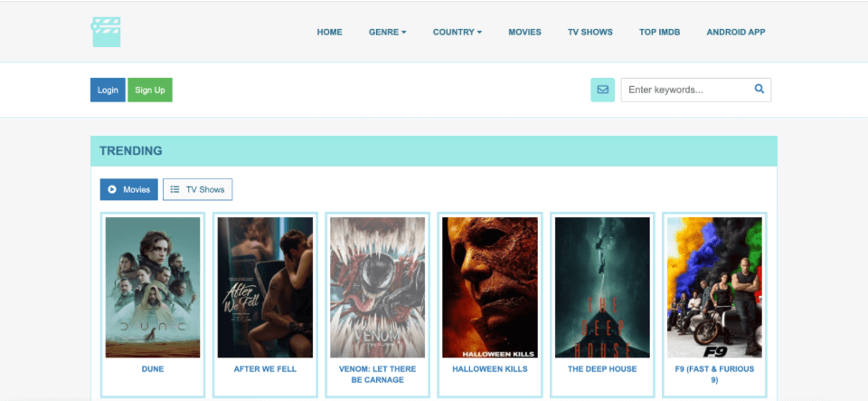
Task: Open the Halloween Kills poster
Action: click(490, 288)
